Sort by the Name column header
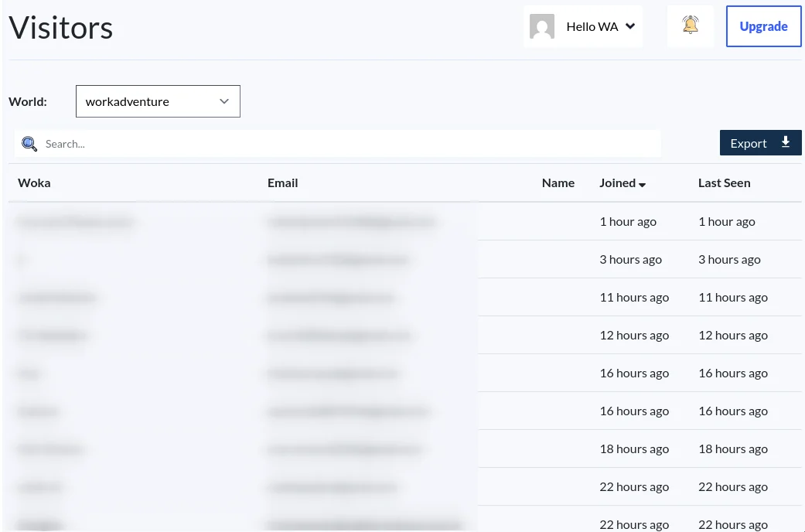 558,182
